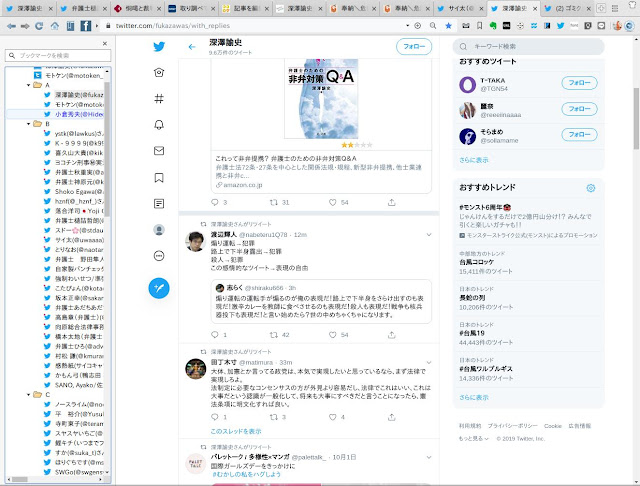The width and height of the screenshot is (640, 486).
Task: Go back with the arrow beside 深澤諭史
Action: (x=192, y=47)
